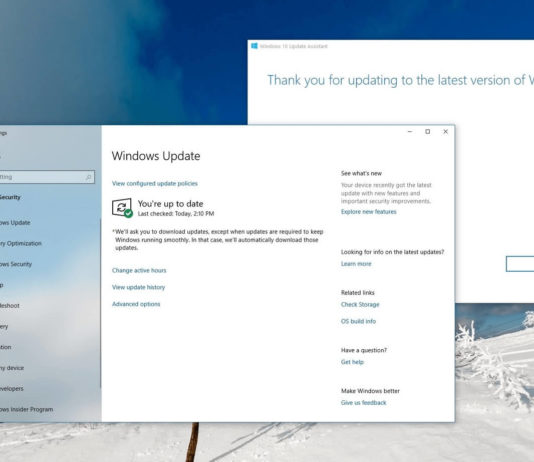
Task: Click "Thank you for updating" heading in Update Assistant
Action: pyautogui.click(x=400, y=80)
